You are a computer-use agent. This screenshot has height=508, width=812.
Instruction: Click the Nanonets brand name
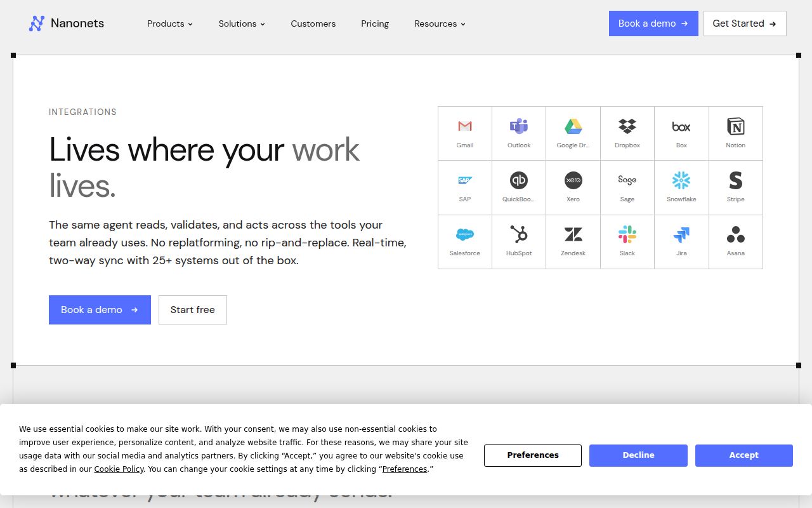tap(77, 23)
